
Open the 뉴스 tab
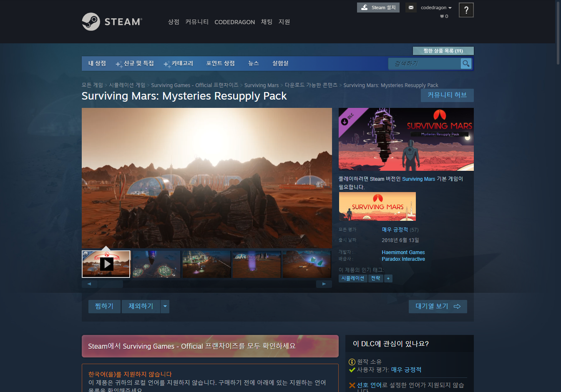coord(254,63)
